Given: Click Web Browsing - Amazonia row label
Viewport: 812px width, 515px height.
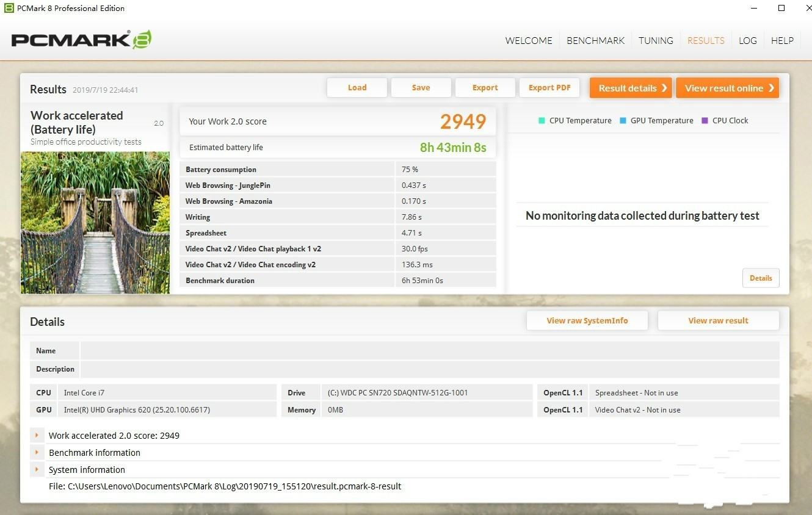Looking at the screenshot, I should pyautogui.click(x=229, y=201).
